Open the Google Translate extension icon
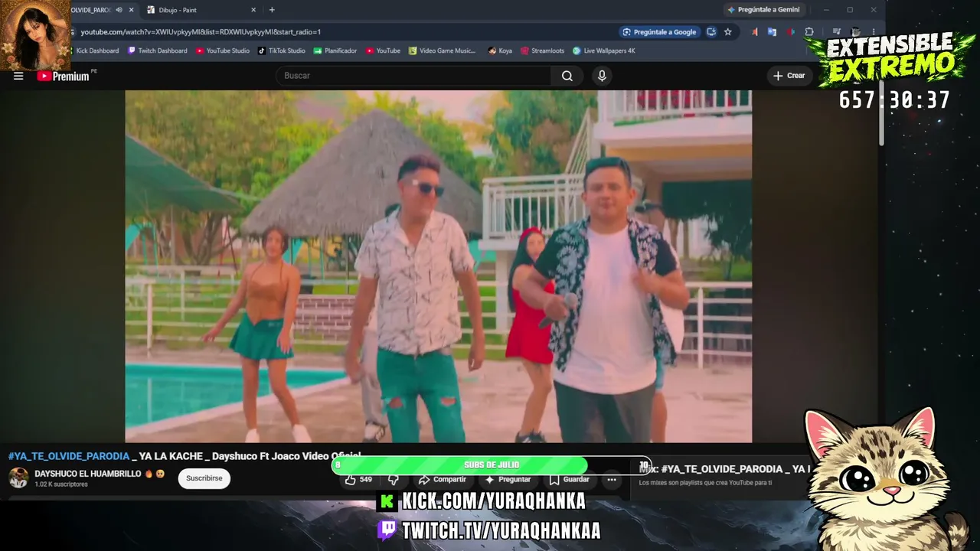 click(772, 32)
